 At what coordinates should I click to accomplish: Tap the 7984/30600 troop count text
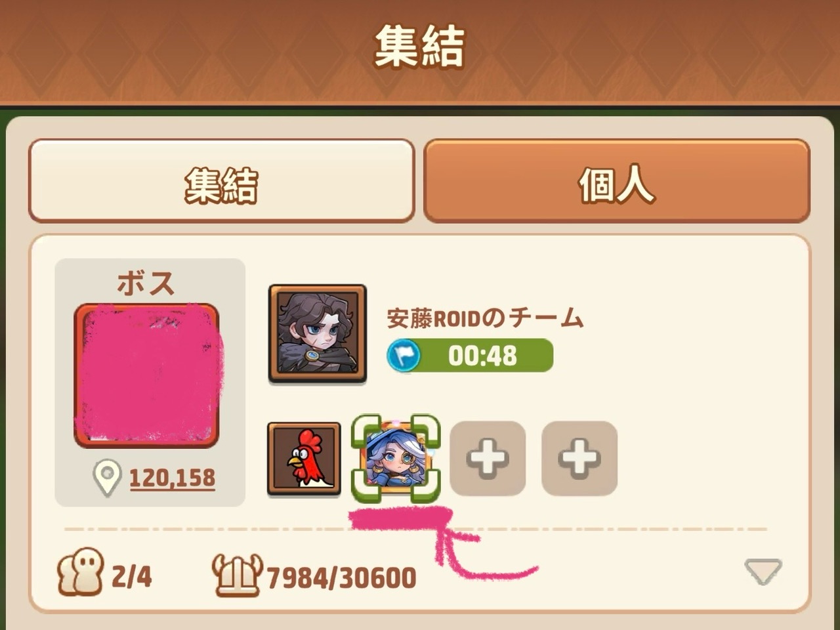point(341,577)
